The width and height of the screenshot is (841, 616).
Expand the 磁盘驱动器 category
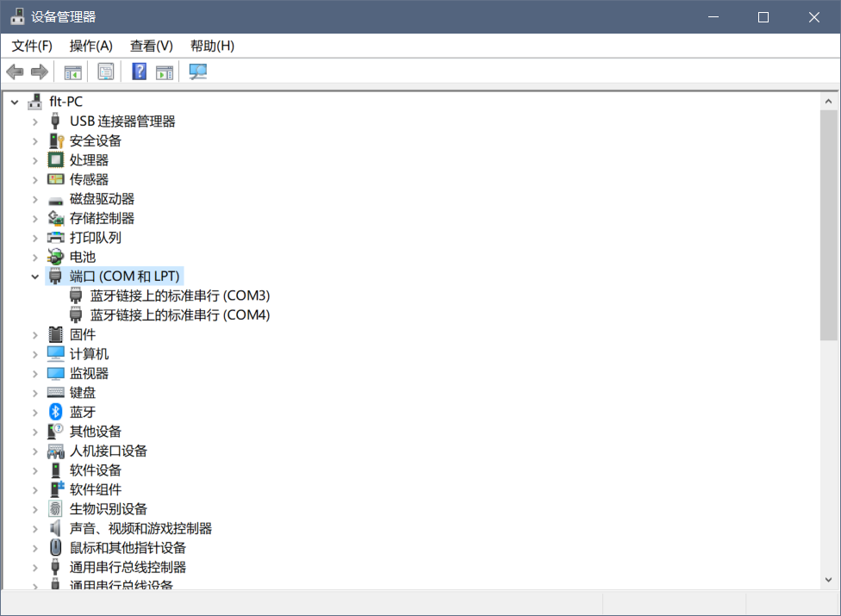click(x=35, y=199)
